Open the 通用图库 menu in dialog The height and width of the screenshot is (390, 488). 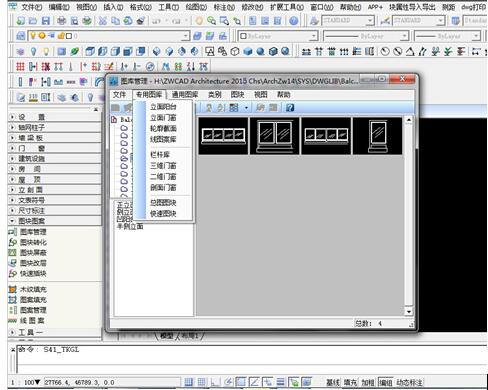click(x=185, y=95)
